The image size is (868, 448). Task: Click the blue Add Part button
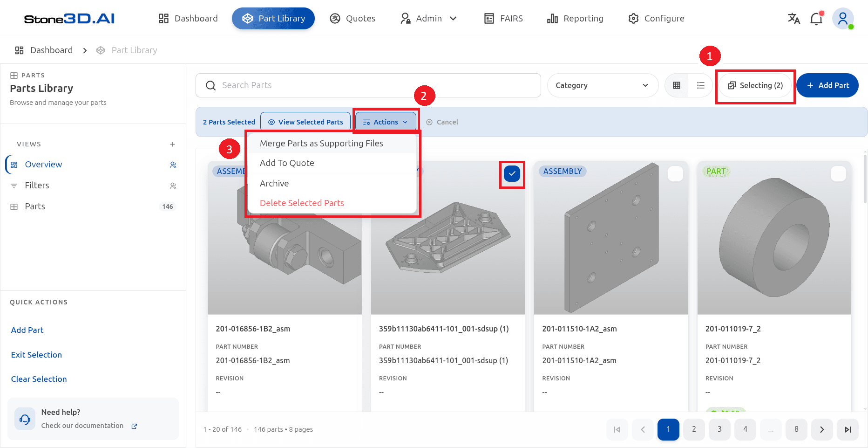click(x=827, y=85)
